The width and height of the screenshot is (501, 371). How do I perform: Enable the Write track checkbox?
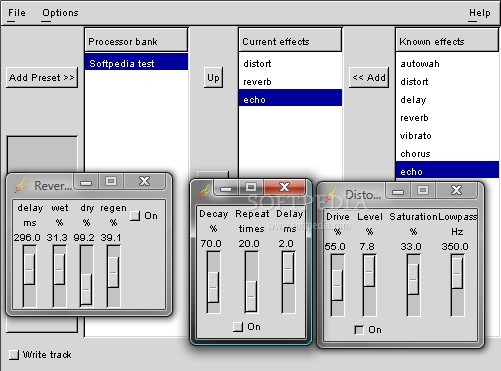14,354
